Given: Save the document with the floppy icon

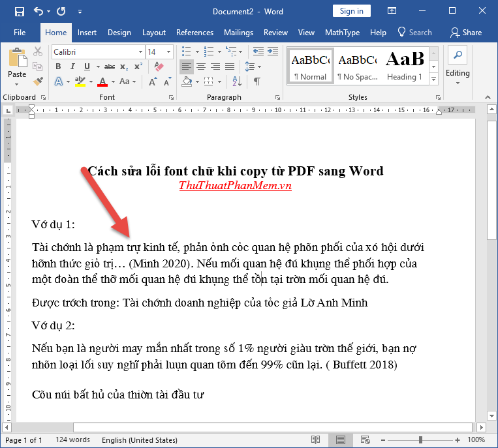Looking at the screenshot, I should [x=20, y=12].
